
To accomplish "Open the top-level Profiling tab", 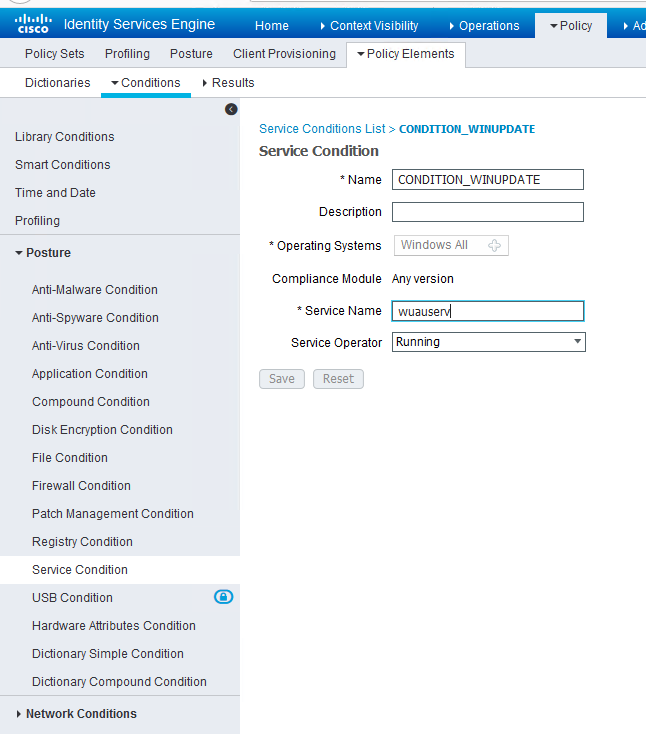I will tap(127, 54).
